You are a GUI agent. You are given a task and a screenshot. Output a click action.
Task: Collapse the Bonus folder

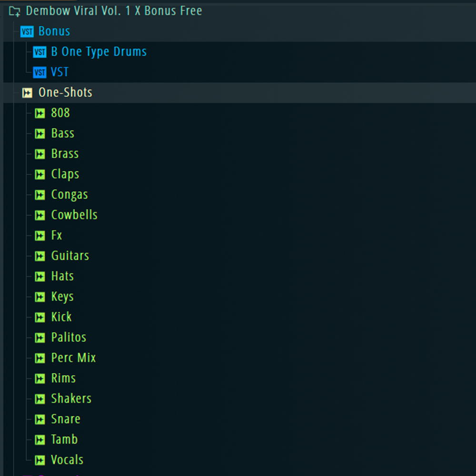54,31
